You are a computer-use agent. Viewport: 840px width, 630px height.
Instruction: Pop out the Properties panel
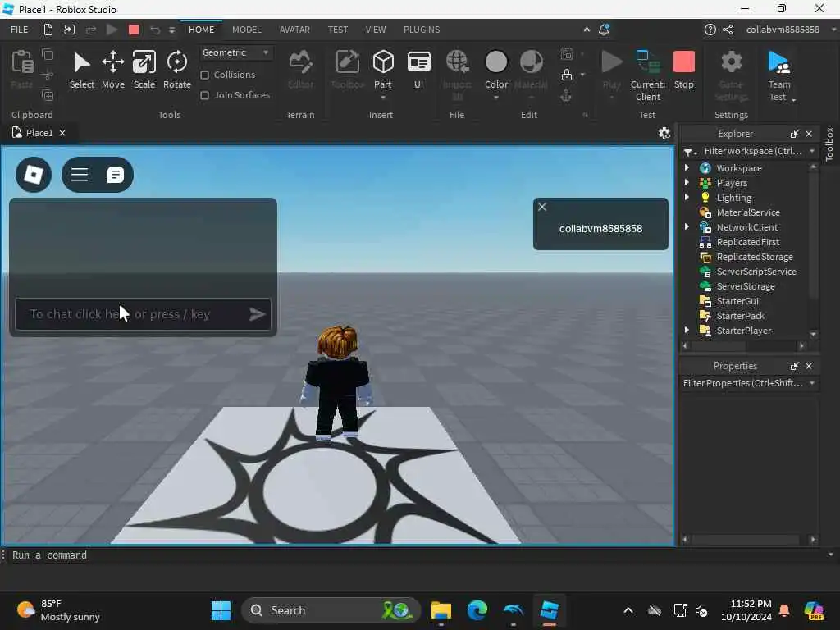click(x=794, y=366)
